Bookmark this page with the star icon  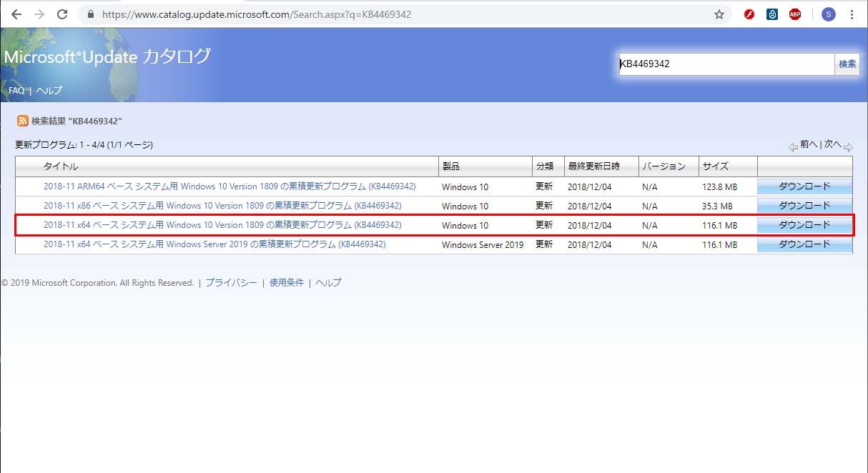719,14
